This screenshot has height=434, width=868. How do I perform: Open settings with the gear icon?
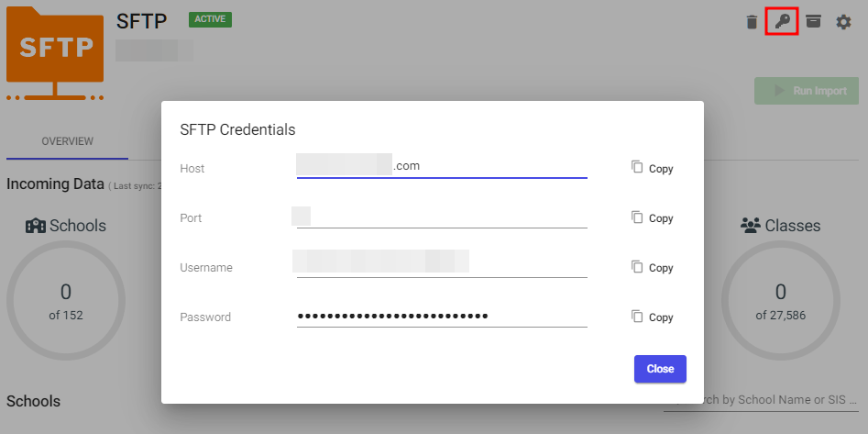point(843,21)
